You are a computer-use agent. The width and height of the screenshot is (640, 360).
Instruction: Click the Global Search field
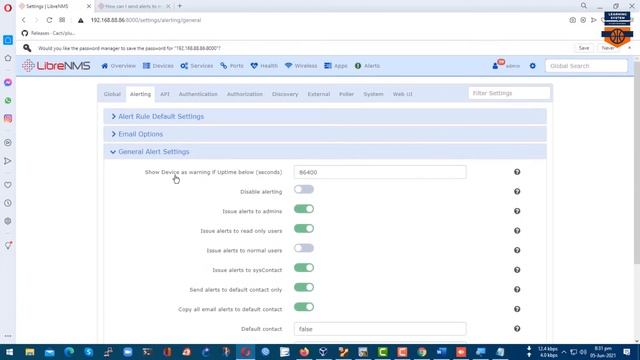coord(586,66)
